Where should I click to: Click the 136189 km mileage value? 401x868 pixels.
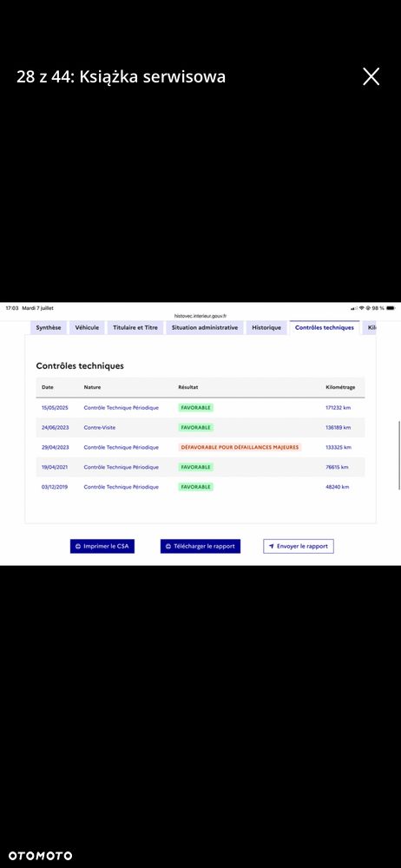339,427
